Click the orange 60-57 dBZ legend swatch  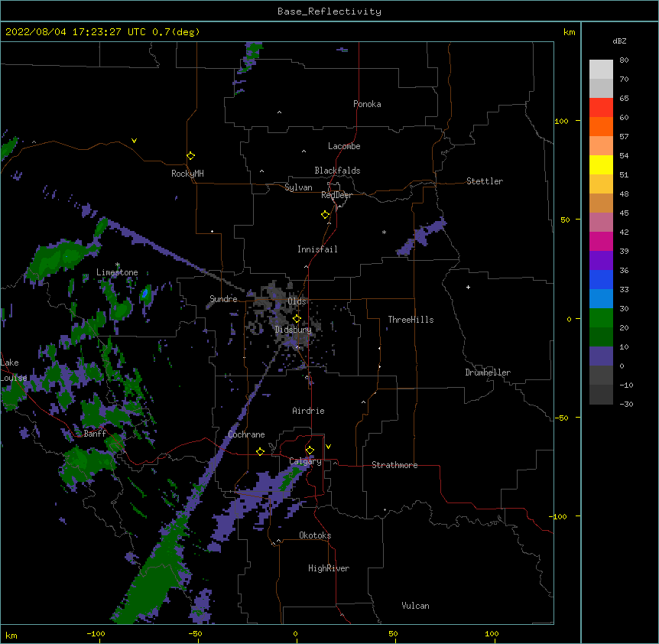click(x=601, y=127)
